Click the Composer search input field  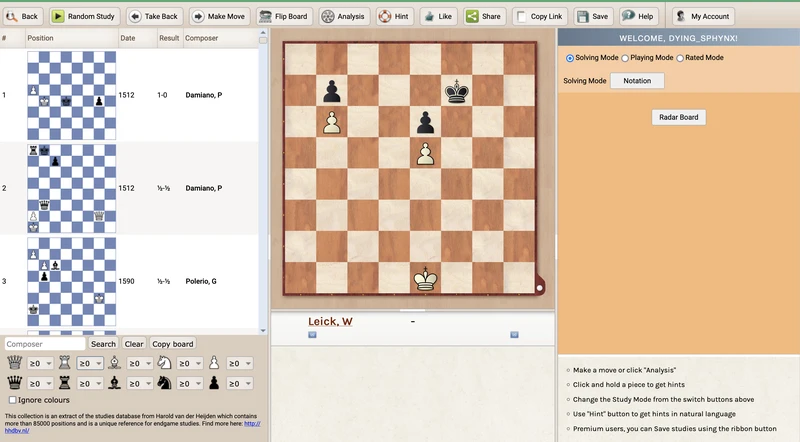(43, 343)
